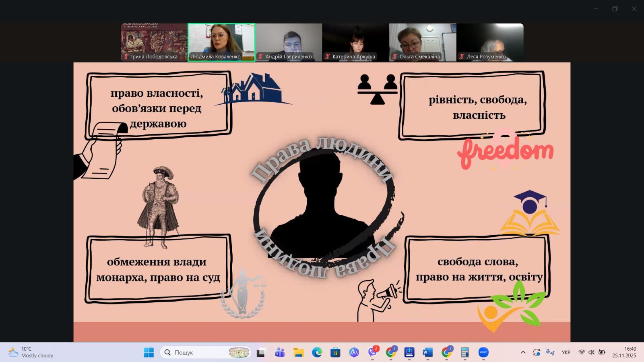The width and height of the screenshot is (644, 362).
Task: Click the Пошук search box
Action: (x=201, y=352)
